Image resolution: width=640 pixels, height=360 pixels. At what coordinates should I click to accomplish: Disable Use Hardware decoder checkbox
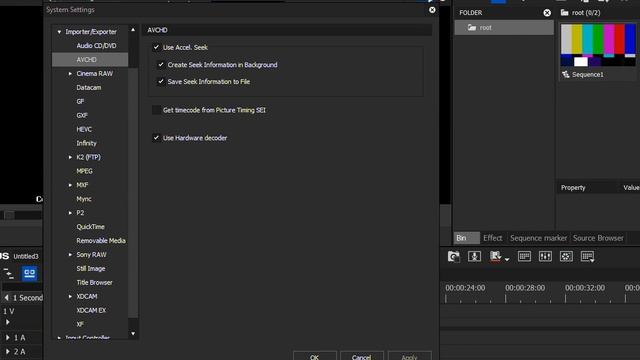[156, 138]
